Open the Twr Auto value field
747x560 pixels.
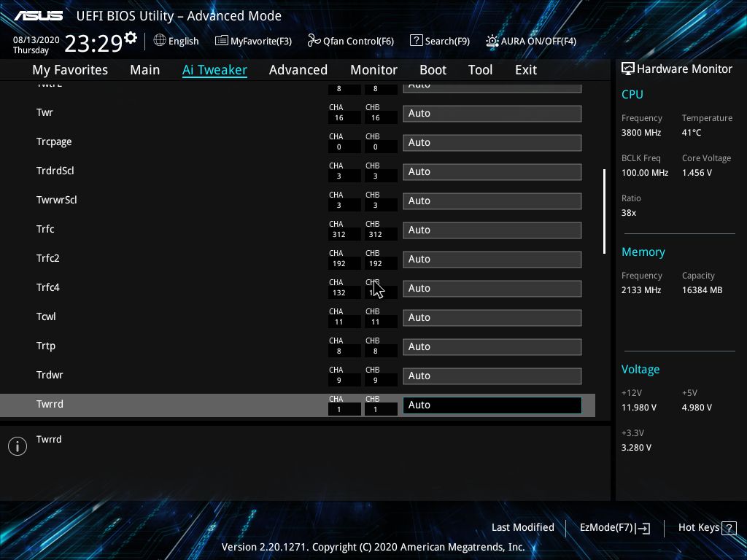pyautogui.click(x=492, y=113)
